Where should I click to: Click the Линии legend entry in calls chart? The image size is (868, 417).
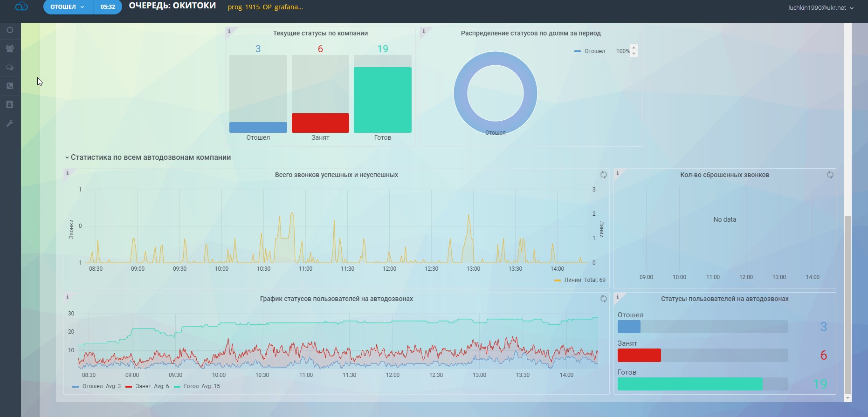pyautogui.click(x=572, y=280)
